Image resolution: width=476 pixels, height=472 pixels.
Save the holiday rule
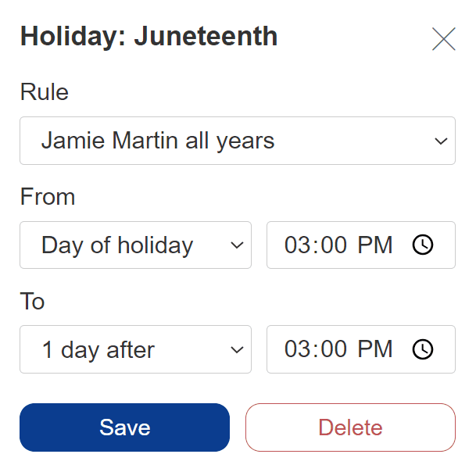[124, 427]
